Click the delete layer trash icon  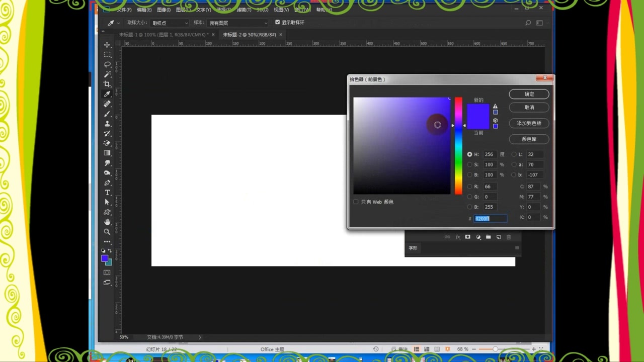point(509,237)
